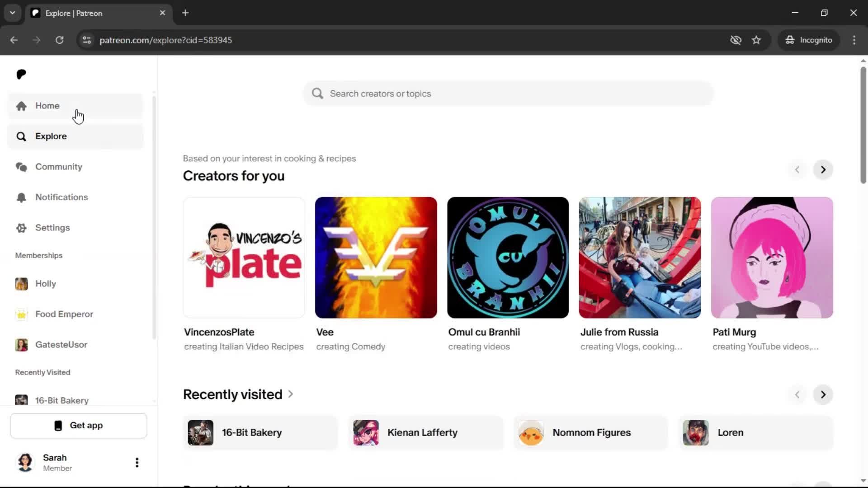Open a new tab with plus button

click(x=185, y=13)
